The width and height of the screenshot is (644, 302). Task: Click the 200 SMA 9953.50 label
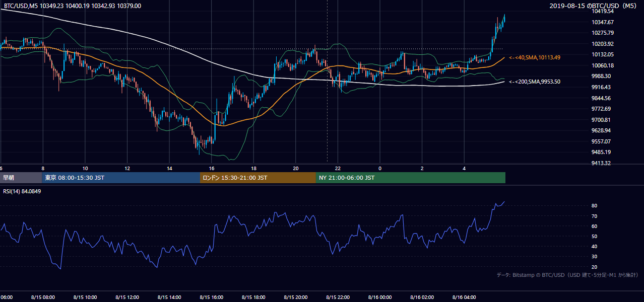[x=534, y=82]
